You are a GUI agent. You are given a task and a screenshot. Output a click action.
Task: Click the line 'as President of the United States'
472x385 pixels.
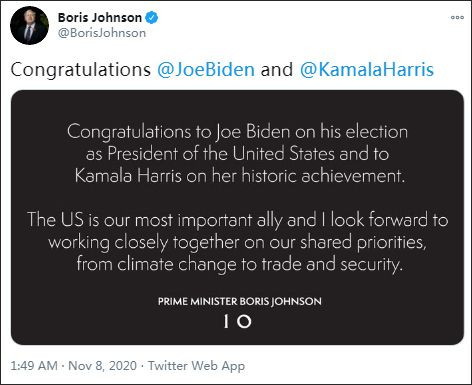pos(210,154)
